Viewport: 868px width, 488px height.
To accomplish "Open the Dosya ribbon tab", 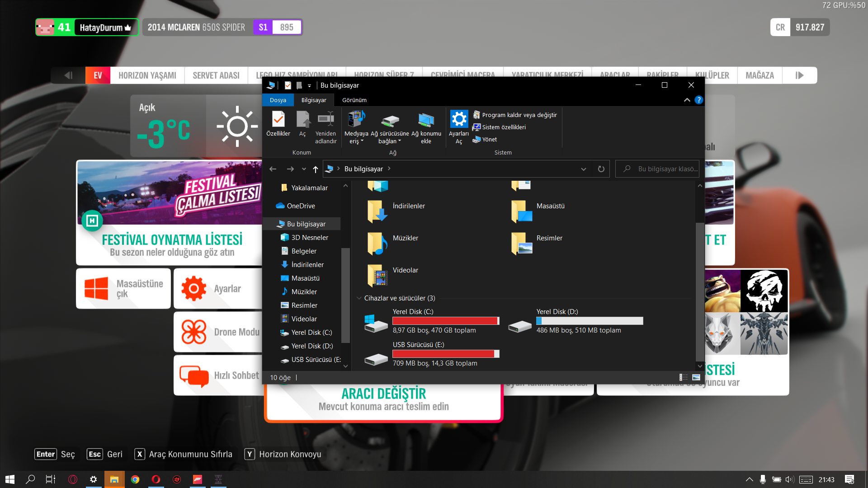I will click(x=278, y=100).
